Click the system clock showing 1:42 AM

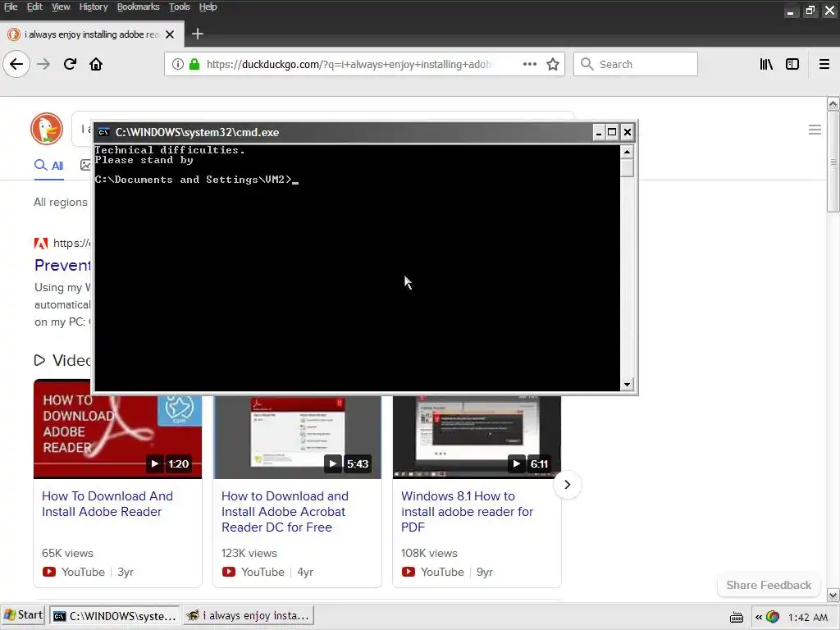808,617
